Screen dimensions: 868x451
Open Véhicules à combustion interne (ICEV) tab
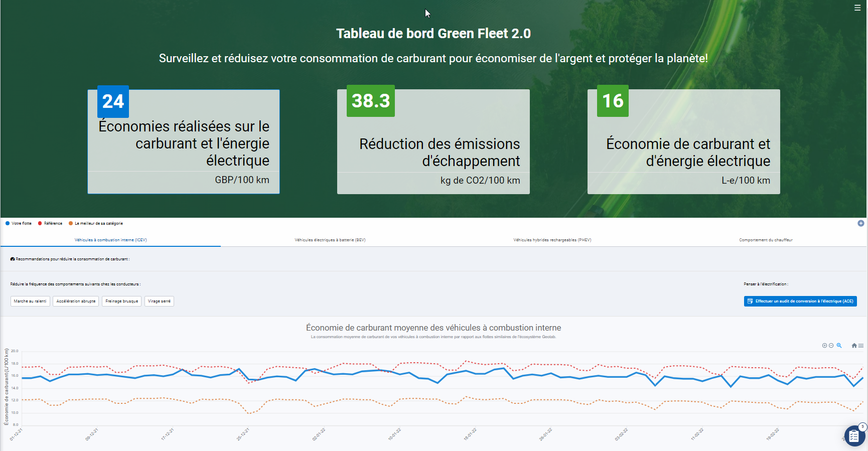coord(111,240)
